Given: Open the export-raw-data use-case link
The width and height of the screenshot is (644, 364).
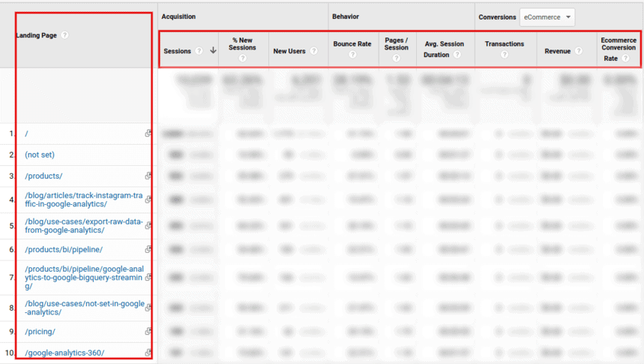Looking at the screenshot, I should point(84,225).
